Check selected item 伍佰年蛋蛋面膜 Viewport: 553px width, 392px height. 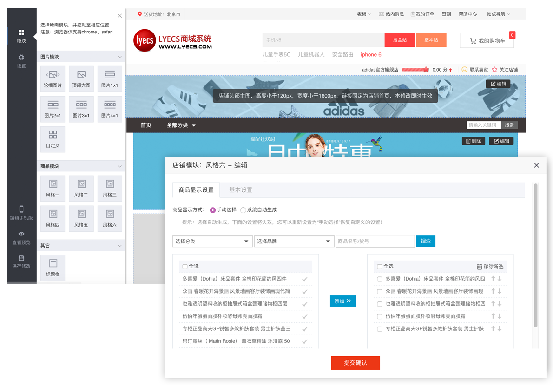tap(380, 317)
